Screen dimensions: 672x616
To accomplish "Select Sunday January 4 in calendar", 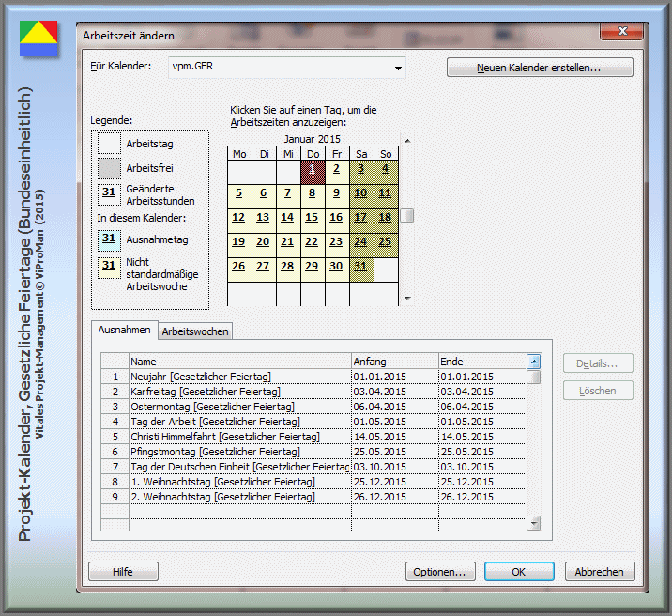I will (x=386, y=172).
